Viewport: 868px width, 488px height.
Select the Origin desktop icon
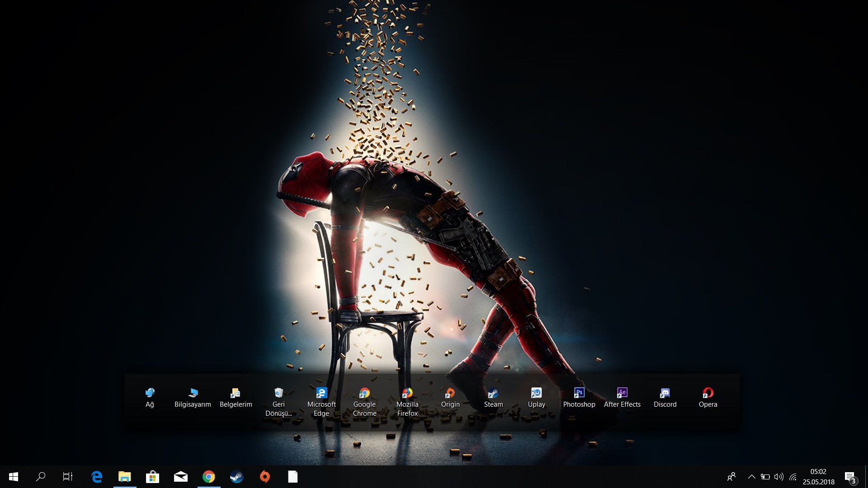pyautogui.click(x=450, y=393)
